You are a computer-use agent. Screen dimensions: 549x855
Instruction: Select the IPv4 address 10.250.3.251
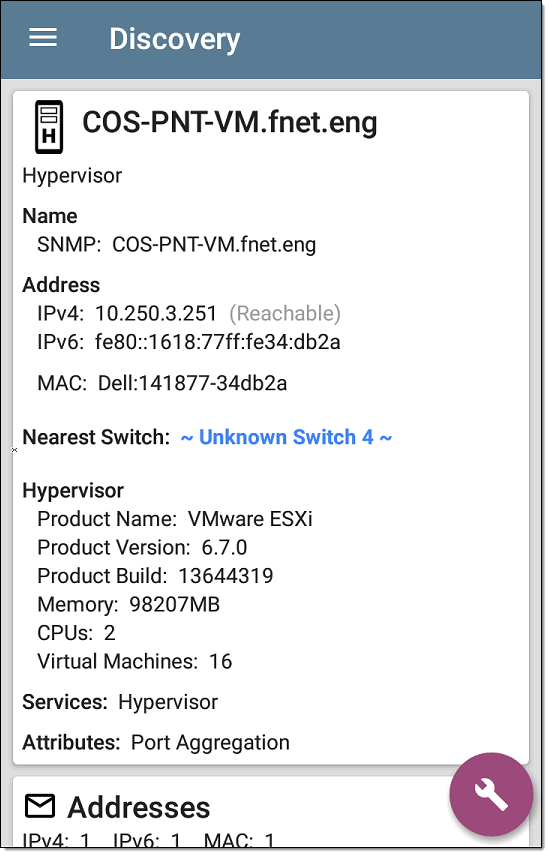(156, 314)
